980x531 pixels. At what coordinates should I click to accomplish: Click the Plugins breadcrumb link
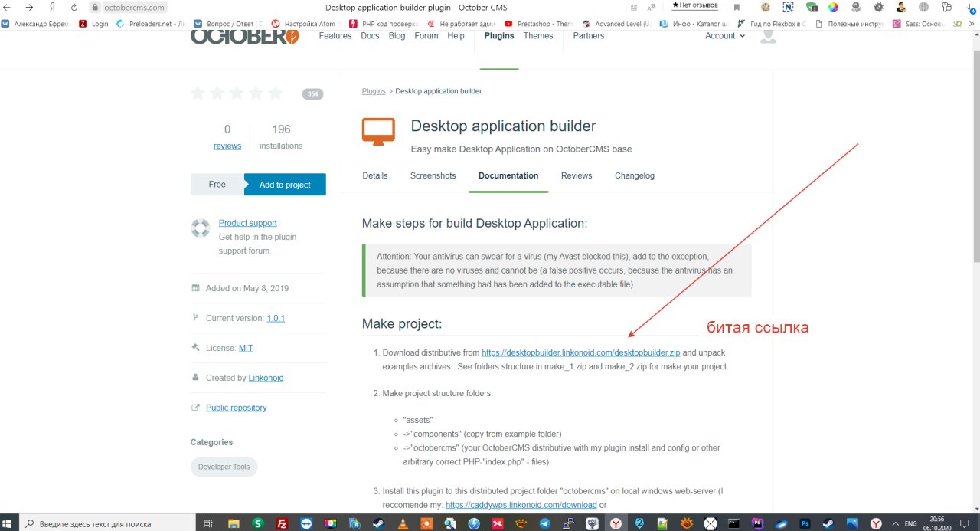click(374, 91)
